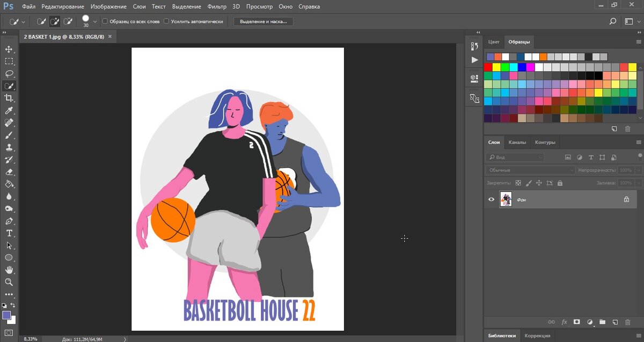Toggle lock all icon in Закрепить row
644x342 pixels.
(560, 183)
